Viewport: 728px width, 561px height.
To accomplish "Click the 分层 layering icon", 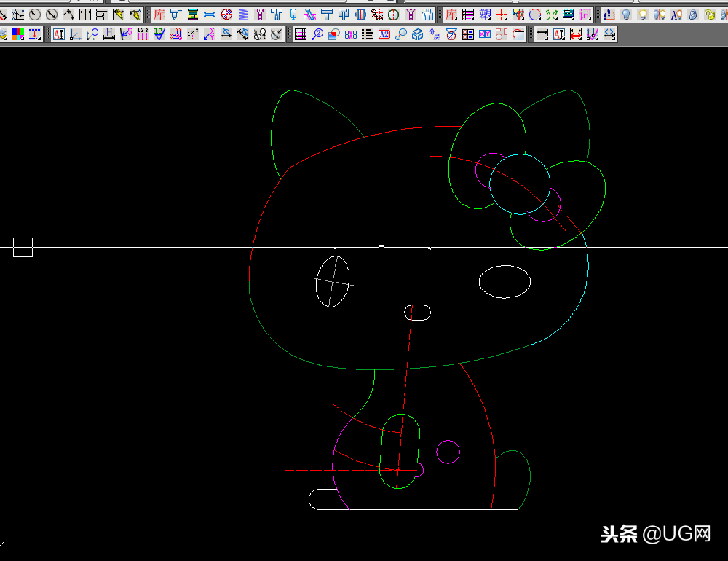I will coord(435,34).
